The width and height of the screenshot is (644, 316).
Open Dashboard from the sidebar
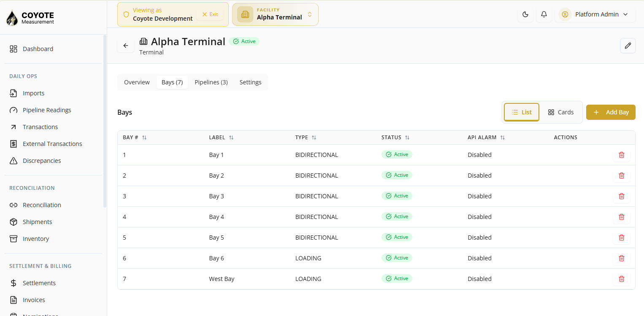tap(53, 49)
